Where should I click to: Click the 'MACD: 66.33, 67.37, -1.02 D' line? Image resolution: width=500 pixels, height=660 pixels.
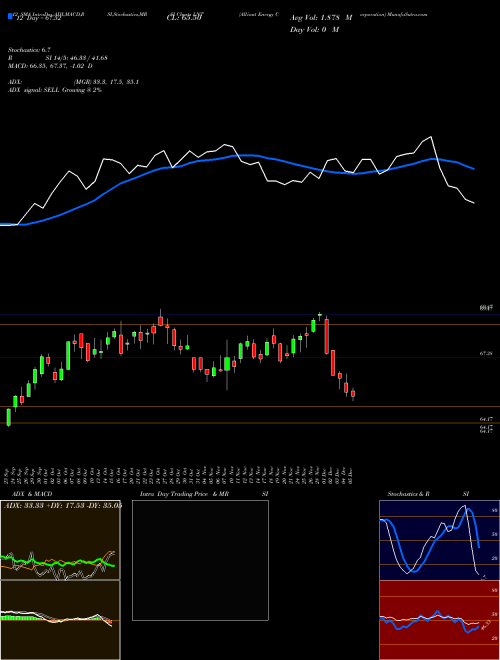[50, 66]
